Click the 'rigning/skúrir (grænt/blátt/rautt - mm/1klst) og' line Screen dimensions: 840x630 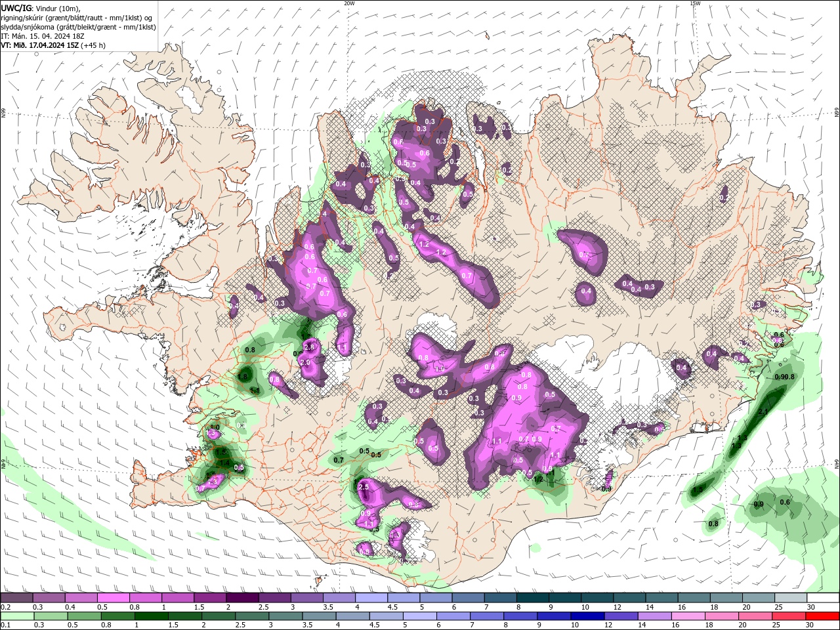pos(77,17)
